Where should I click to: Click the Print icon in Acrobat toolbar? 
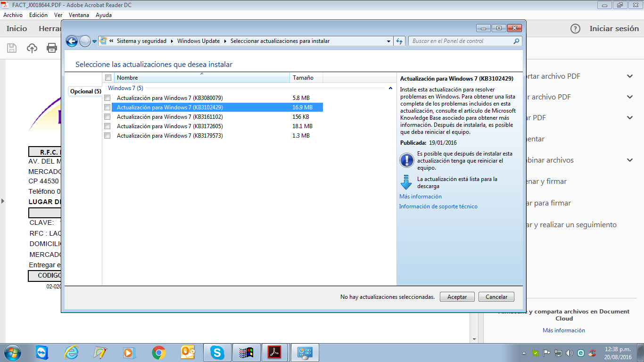click(52, 48)
